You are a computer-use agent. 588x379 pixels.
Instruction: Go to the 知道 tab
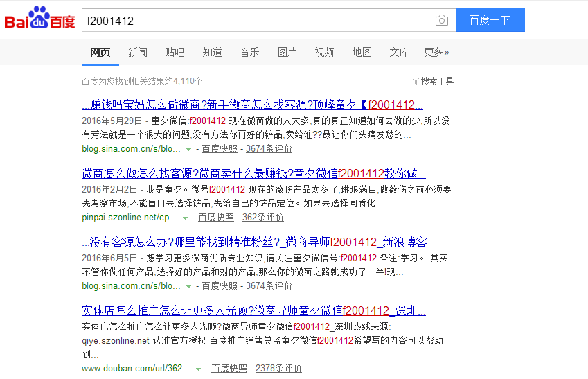point(212,52)
